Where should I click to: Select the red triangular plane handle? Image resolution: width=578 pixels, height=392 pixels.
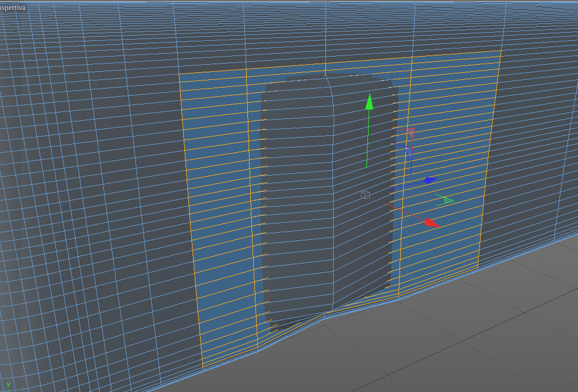tap(411, 132)
